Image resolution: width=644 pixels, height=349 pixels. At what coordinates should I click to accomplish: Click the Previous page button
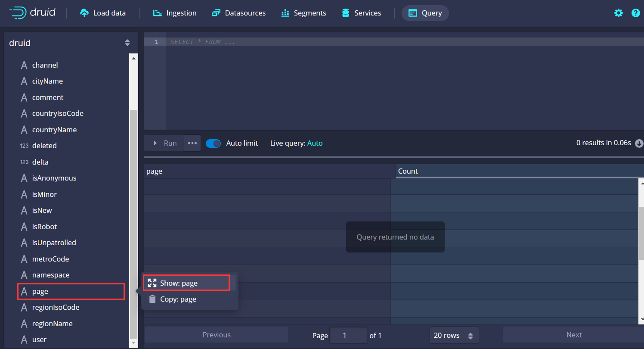click(217, 335)
